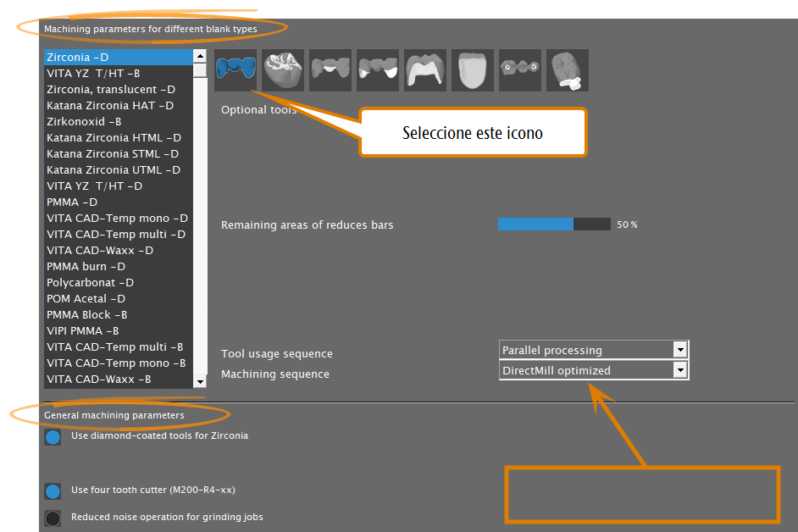
Task: Select VITA CAD-Temp mono -B
Action: (x=119, y=363)
